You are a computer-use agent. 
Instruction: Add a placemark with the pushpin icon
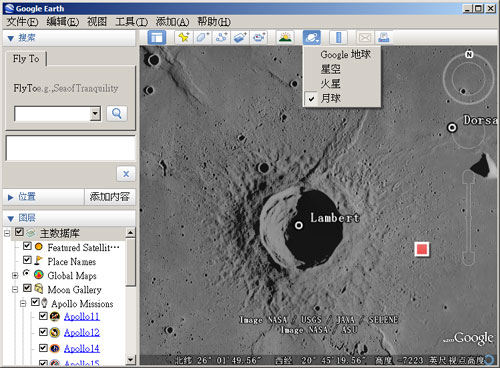[184, 37]
